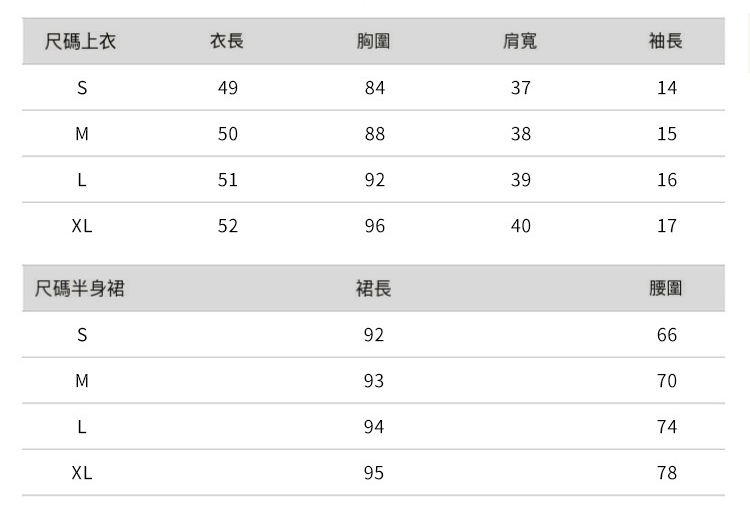Select the M label in the skirt table

coord(82,381)
